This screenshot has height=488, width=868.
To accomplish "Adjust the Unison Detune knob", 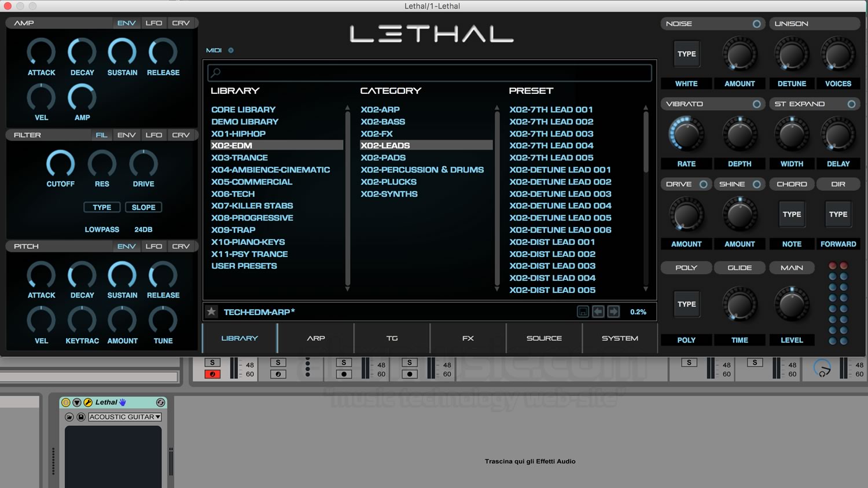I will (x=792, y=54).
